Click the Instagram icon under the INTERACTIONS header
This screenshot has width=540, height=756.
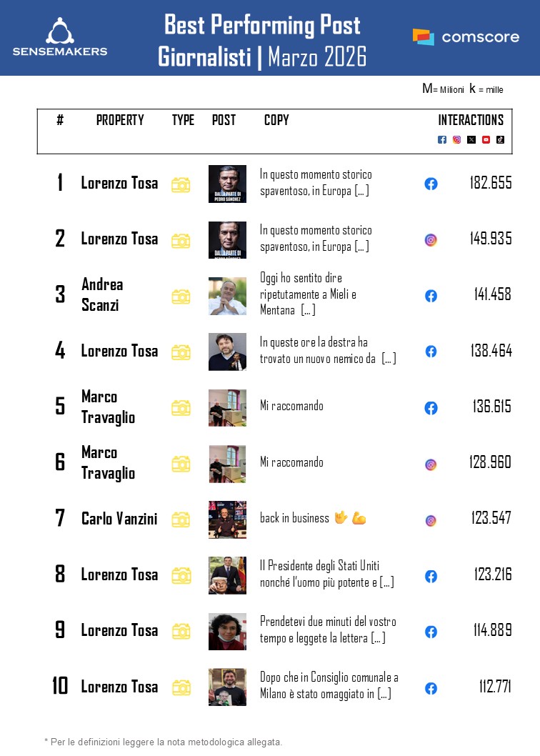pos(457,139)
